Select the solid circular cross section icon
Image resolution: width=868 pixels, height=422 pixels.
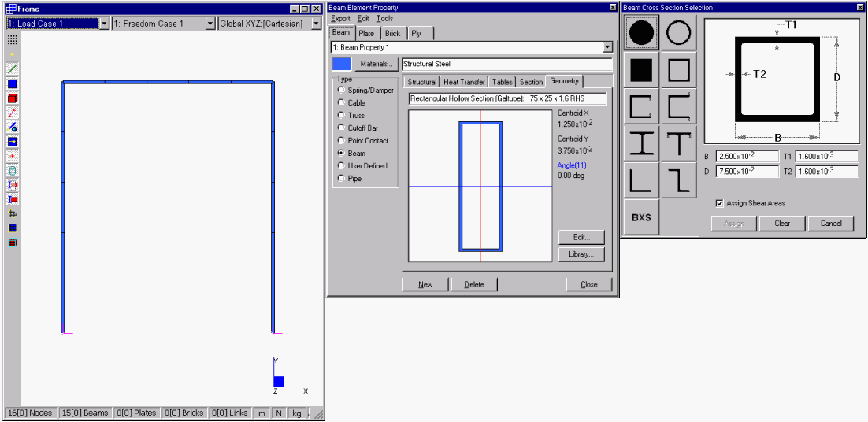pos(642,33)
